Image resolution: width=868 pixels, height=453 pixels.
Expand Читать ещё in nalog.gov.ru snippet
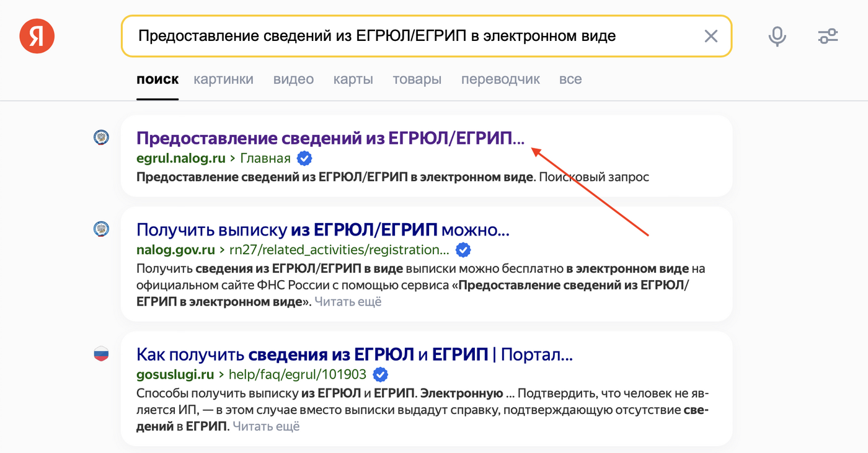pos(348,302)
